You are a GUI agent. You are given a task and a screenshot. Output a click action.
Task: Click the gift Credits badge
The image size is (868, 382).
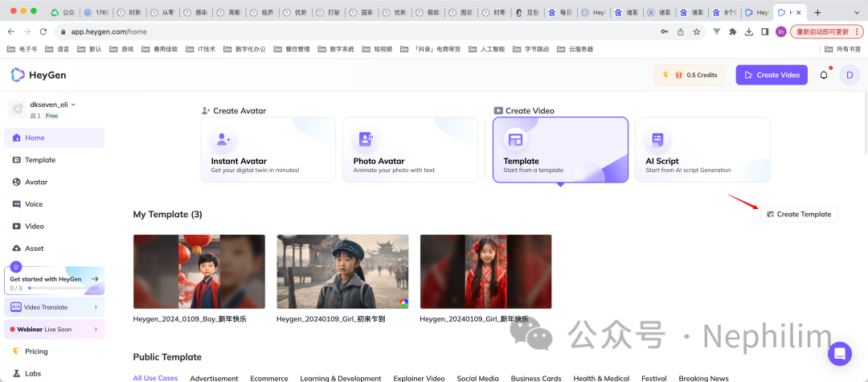[689, 75]
